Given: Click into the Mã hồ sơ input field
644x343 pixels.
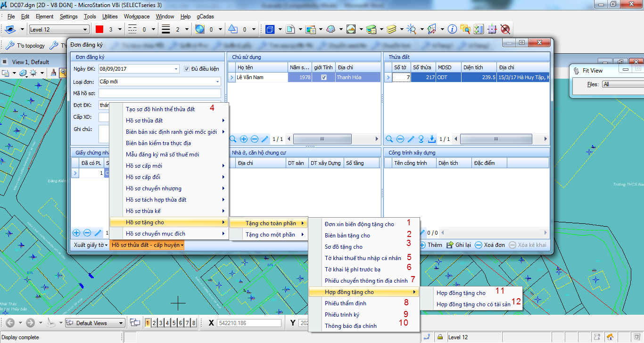Looking at the screenshot, I should 159,93.
